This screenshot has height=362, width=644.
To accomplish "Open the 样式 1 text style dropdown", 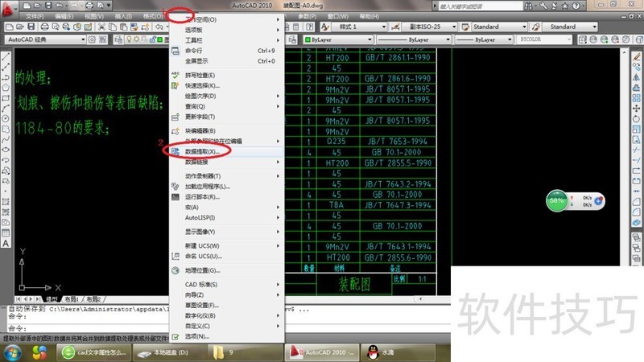I will click(x=359, y=27).
